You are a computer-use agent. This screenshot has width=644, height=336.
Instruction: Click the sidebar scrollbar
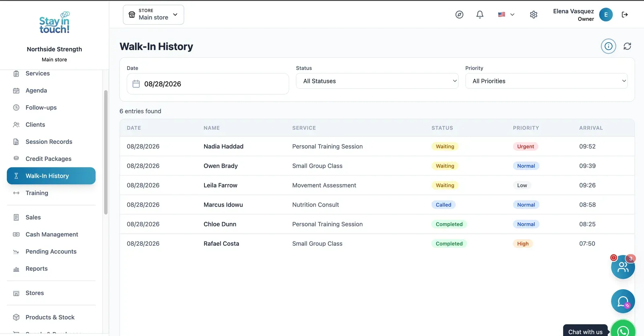click(x=106, y=152)
